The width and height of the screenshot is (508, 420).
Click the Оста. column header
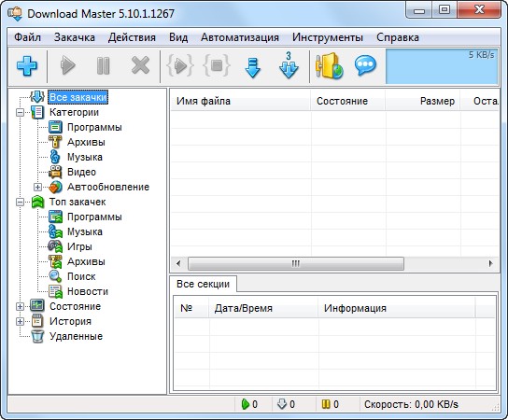click(x=479, y=101)
